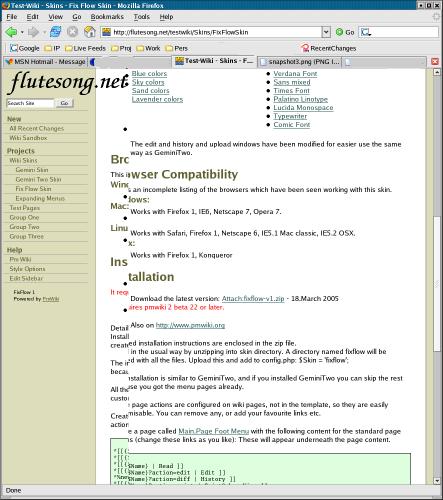Image resolution: width=443 pixels, height=500 pixels.
Task: Open the RecentChanges bookmark
Action: coord(329,48)
